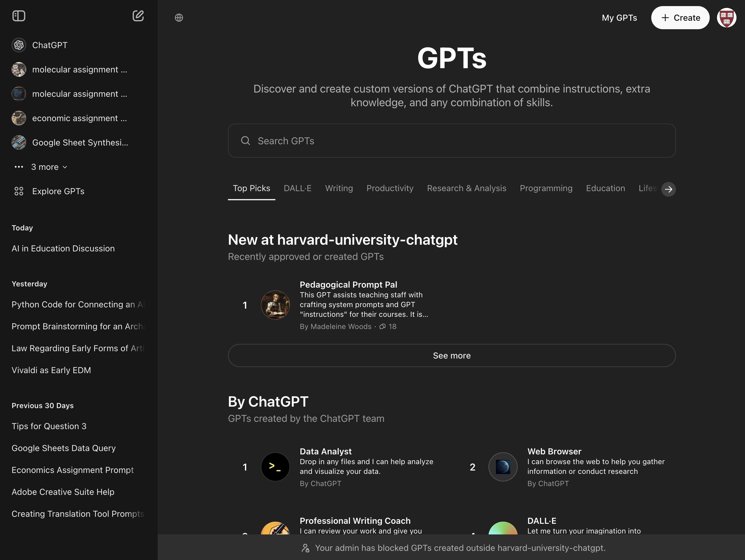Click the Web Browser globe thumbnail

click(x=502, y=467)
